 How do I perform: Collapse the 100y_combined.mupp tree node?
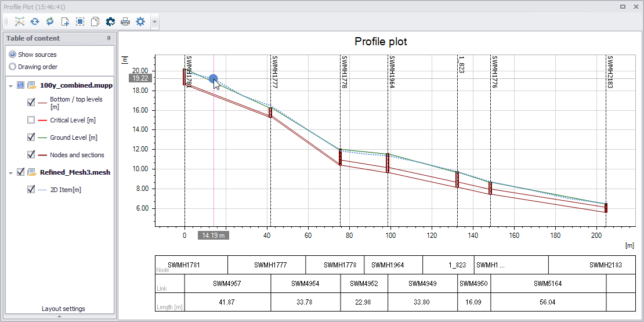point(11,86)
